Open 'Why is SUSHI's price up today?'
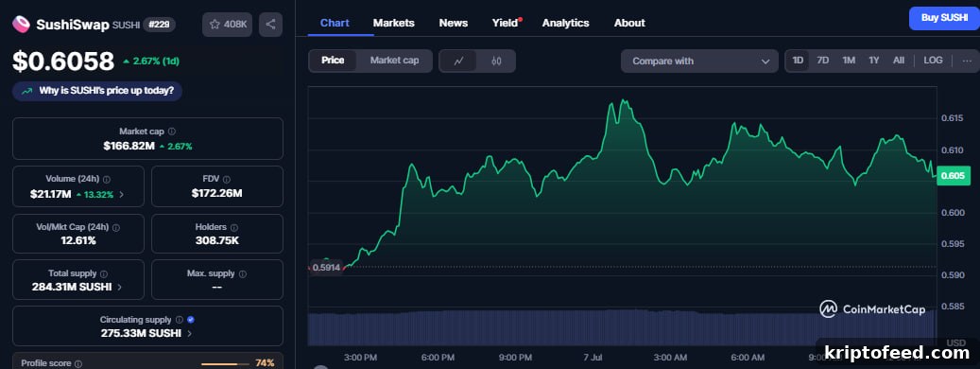This screenshot has height=369, width=980. point(97,91)
